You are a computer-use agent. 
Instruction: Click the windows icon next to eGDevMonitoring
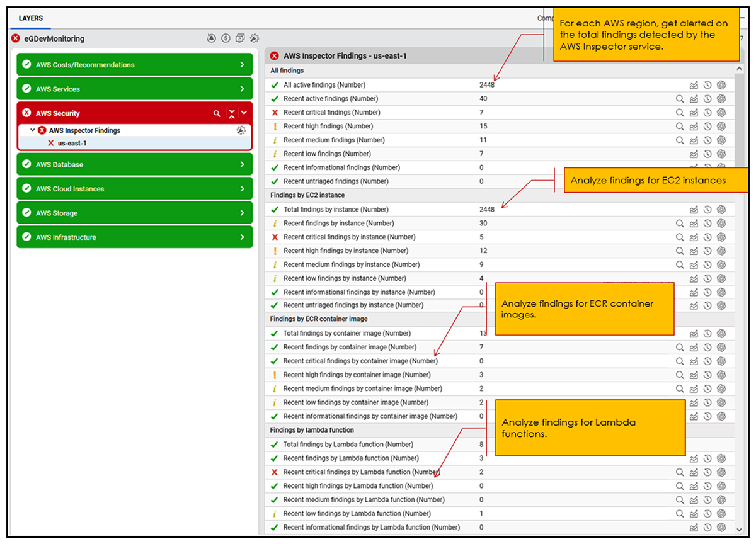(x=240, y=38)
